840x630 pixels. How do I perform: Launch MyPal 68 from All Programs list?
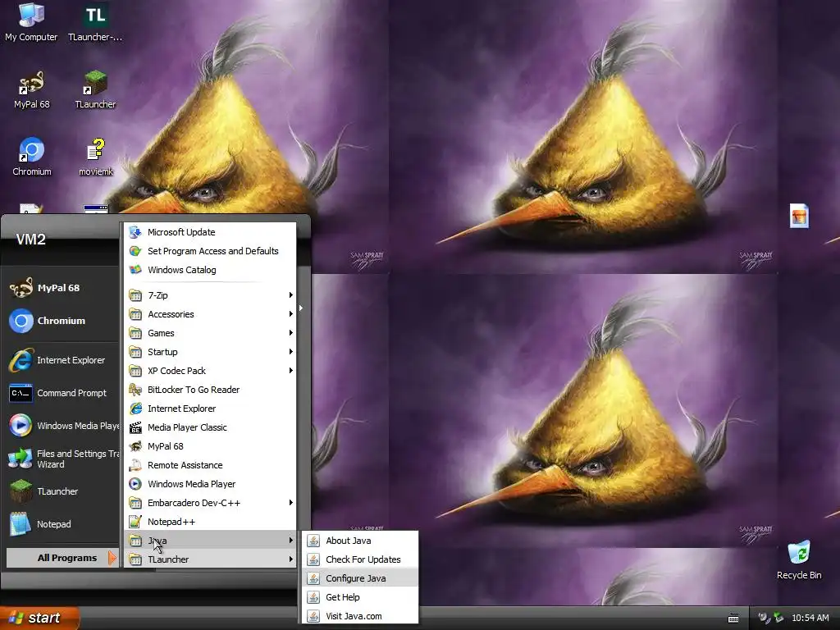tap(210, 445)
